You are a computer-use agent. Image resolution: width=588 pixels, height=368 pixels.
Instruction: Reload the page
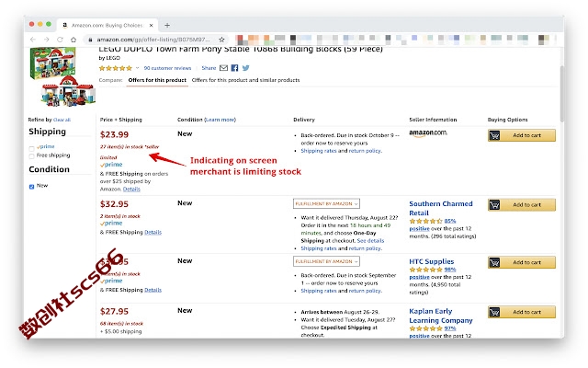pyautogui.click(x=60, y=40)
